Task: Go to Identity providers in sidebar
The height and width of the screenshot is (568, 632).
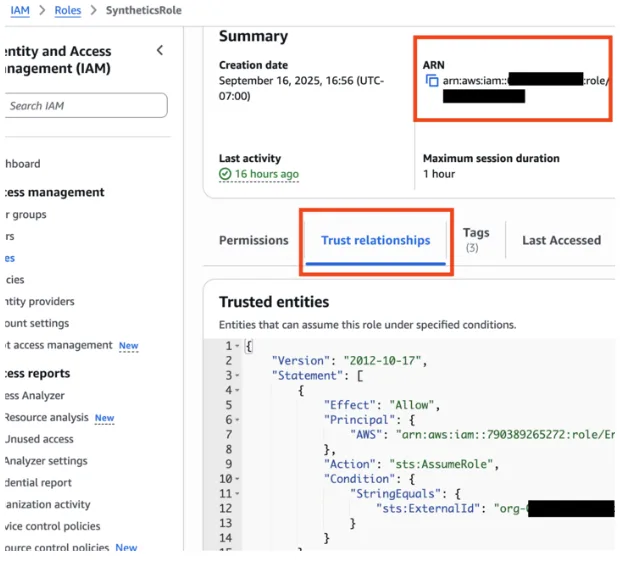Action: point(40,302)
